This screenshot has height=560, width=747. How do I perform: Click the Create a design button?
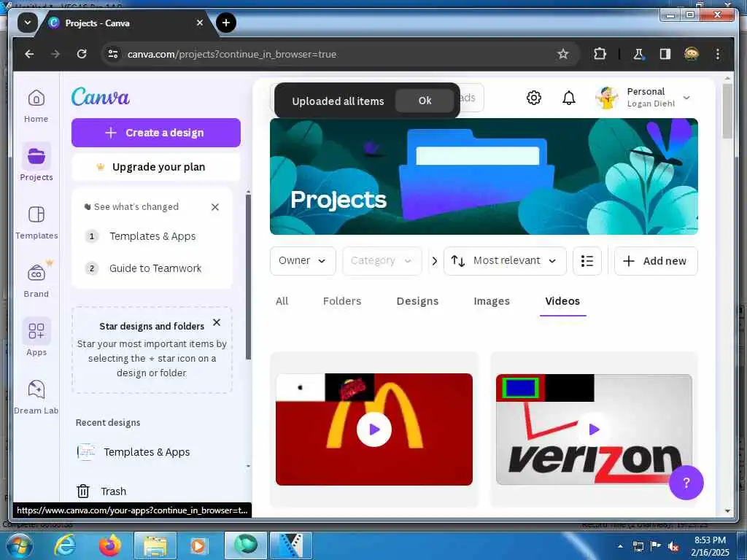tap(156, 133)
